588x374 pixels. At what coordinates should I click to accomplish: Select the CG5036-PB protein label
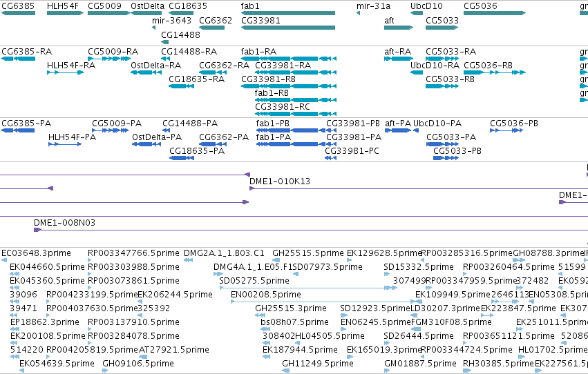[514, 123]
